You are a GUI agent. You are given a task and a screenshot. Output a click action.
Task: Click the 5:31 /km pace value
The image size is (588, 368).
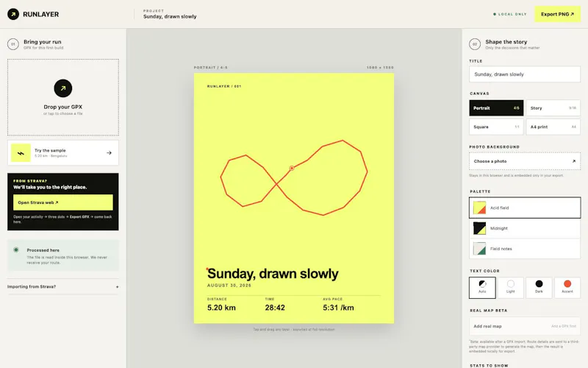click(338, 308)
